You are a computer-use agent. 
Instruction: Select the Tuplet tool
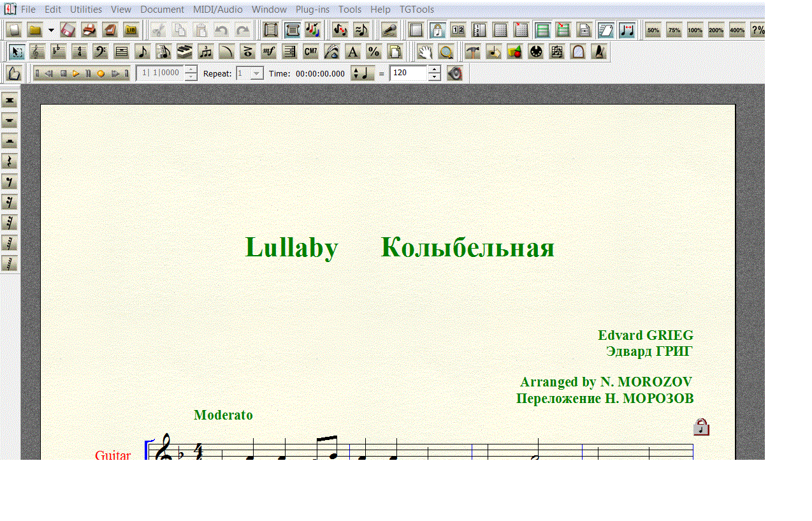(205, 52)
